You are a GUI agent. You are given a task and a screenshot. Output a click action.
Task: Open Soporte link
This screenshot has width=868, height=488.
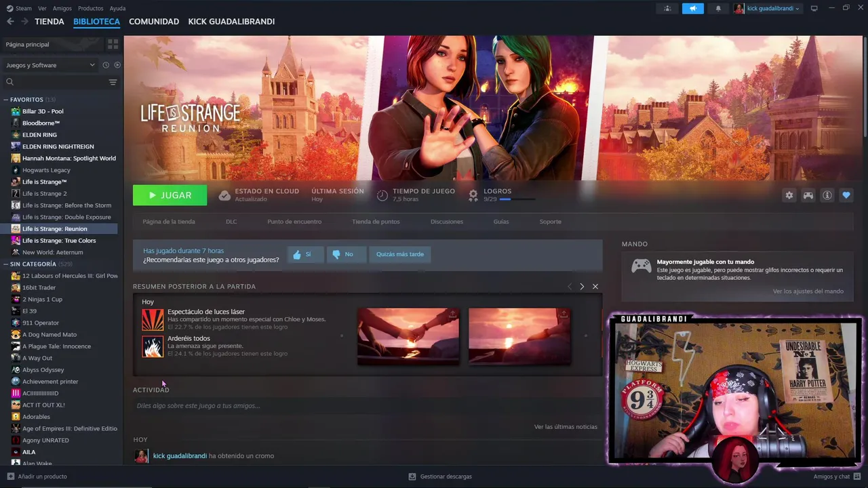point(551,222)
